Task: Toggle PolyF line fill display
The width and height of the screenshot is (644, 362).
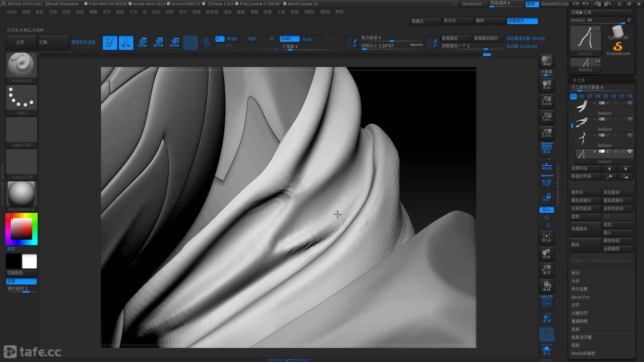Action: 546,301
